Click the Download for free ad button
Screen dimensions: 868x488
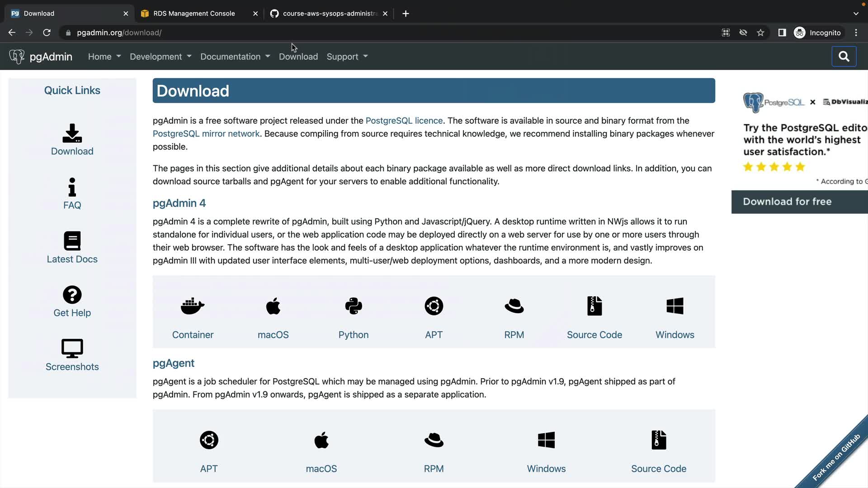point(787,202)
